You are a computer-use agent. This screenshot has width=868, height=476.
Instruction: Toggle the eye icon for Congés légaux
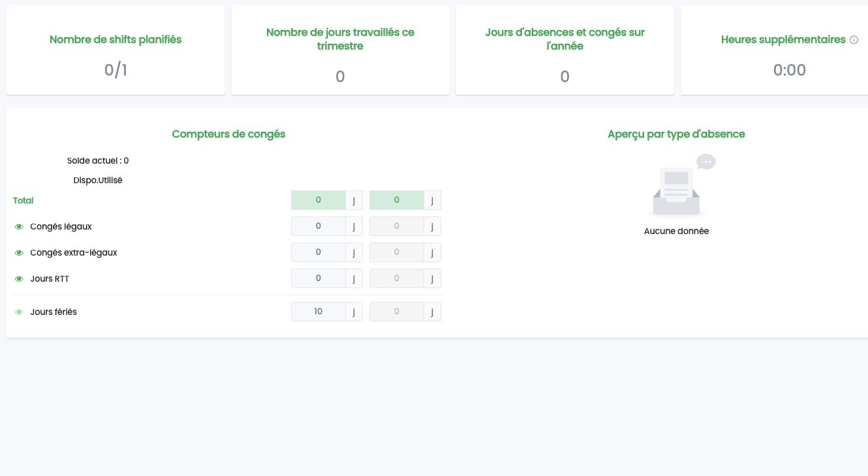(19, 227)
